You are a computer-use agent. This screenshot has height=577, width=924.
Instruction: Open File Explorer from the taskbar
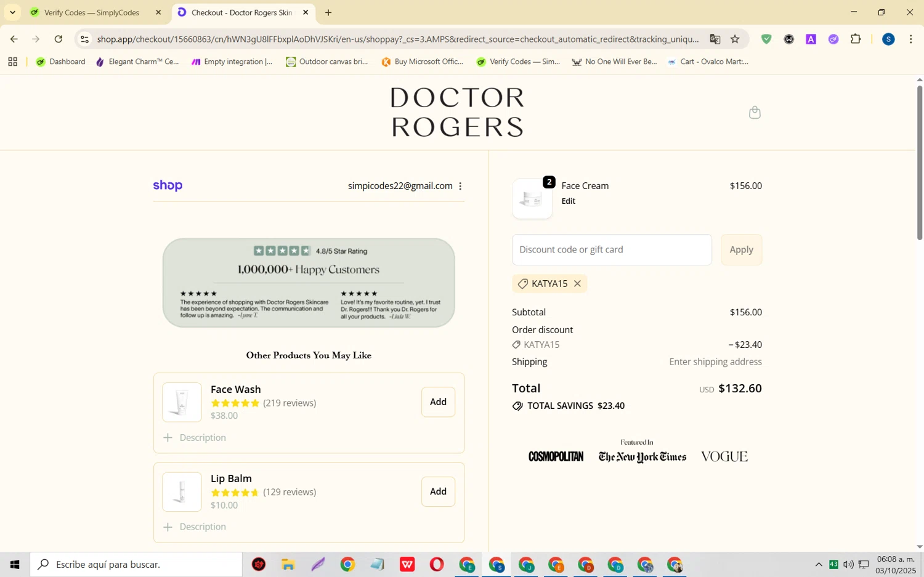click(x=288, y=564)
